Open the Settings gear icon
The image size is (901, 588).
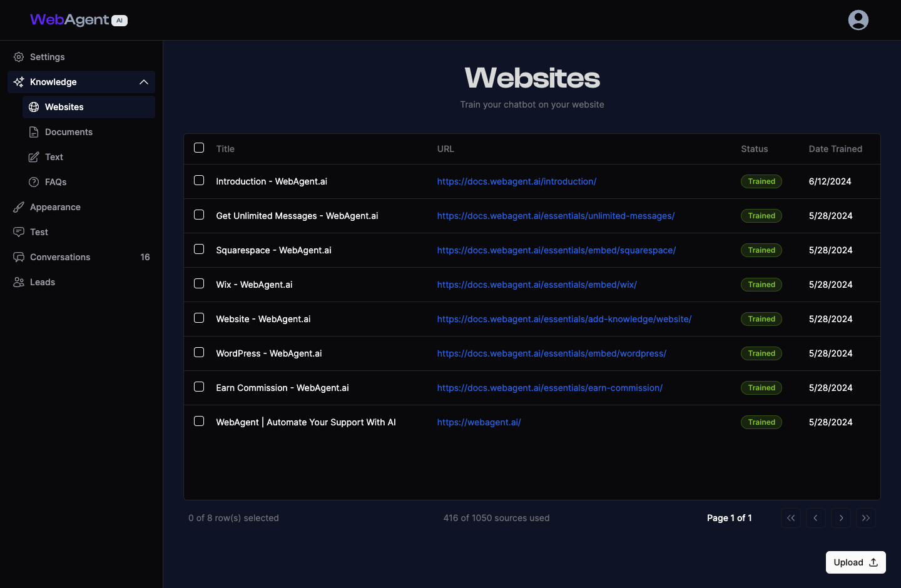pos(18,57)
